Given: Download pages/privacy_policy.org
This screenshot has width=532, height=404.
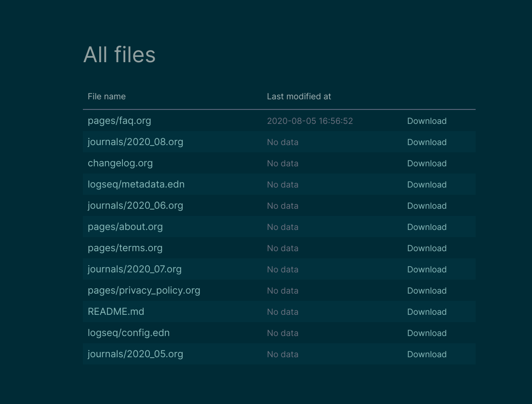Looking at the screenshot, I should click(426, 291).
